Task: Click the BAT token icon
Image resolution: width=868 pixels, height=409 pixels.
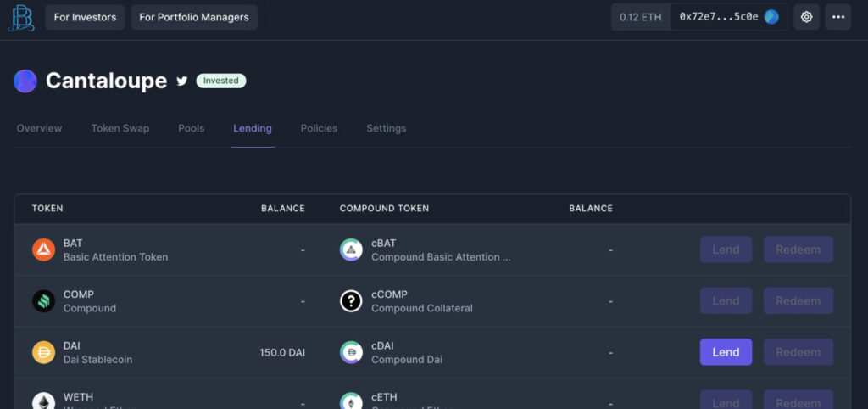Action: (x=44, y=250)
